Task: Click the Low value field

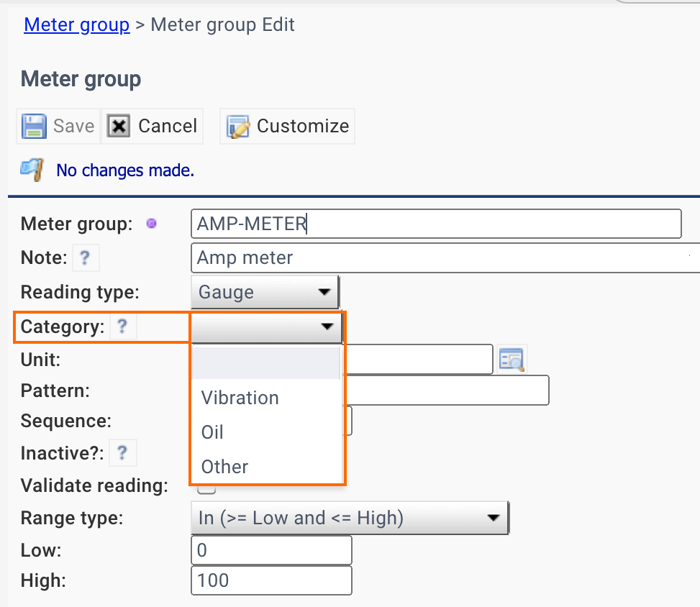Action: click(271, 549)
